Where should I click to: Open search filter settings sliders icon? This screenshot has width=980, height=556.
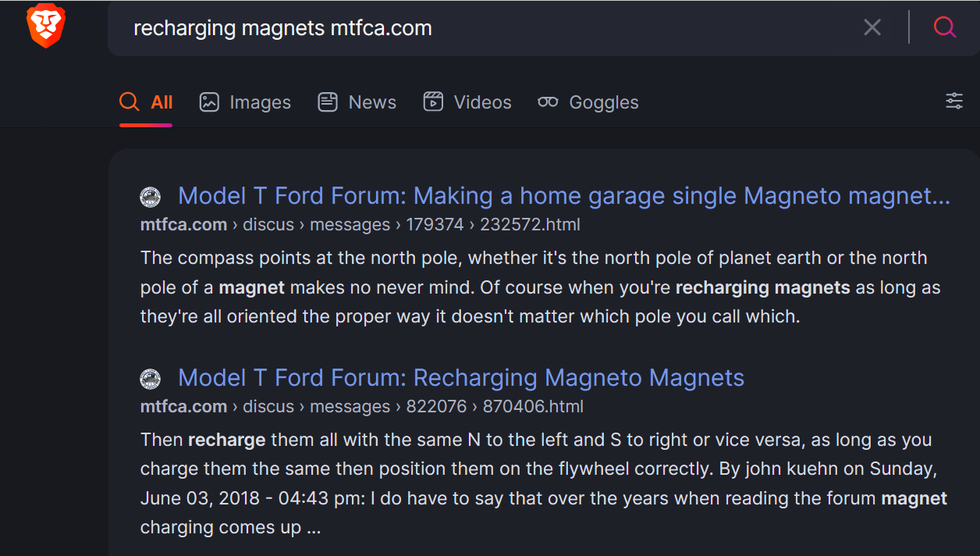(x=953, y=101)
